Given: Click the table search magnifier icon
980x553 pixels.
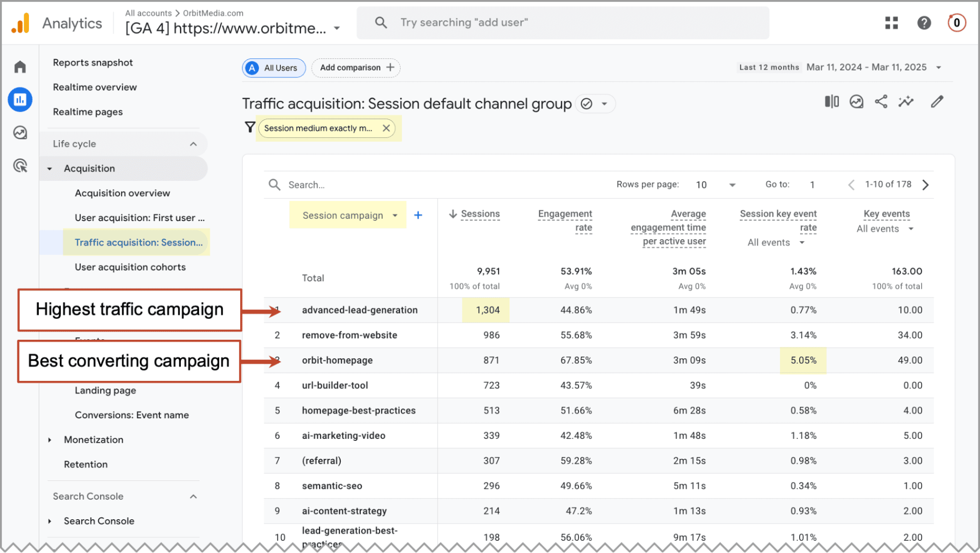Looking at the screenshot, I should [x=275, y=185].
